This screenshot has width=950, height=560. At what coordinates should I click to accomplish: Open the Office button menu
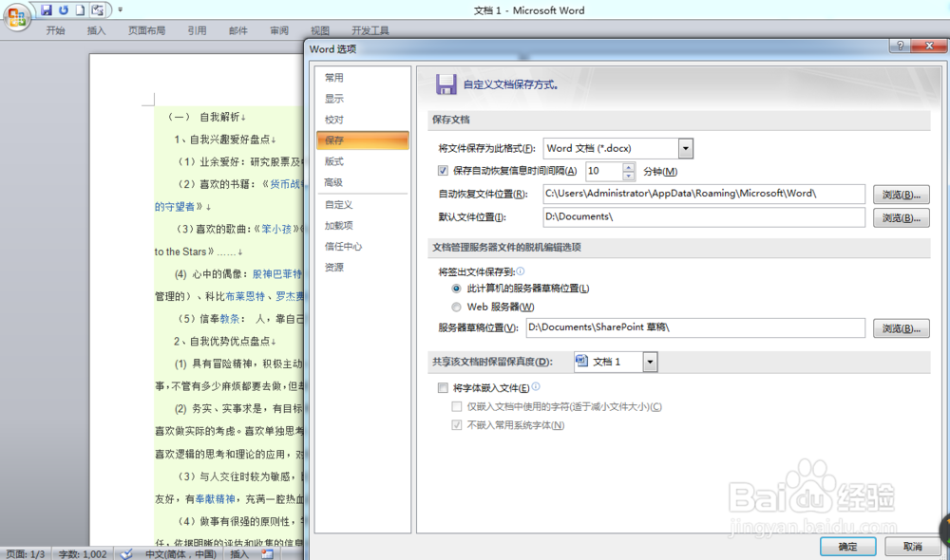(16, 16)
